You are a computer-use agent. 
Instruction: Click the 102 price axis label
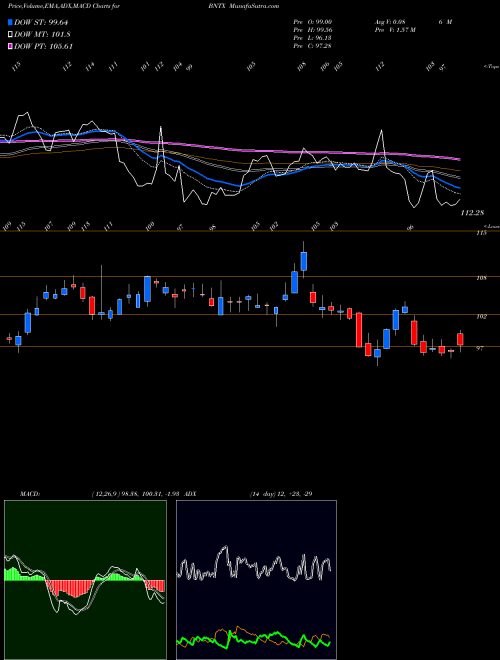coord(481,316)
